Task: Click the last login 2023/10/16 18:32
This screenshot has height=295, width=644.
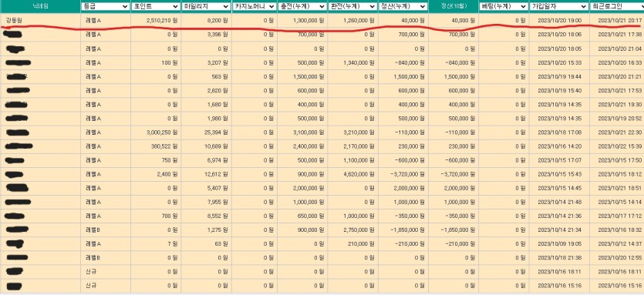Action: (x=620, y=230)
